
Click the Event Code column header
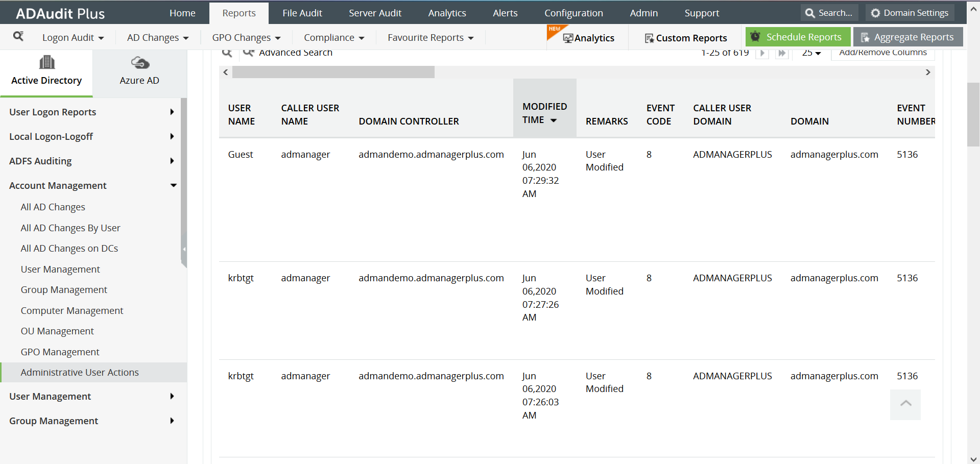click(660, 115)
